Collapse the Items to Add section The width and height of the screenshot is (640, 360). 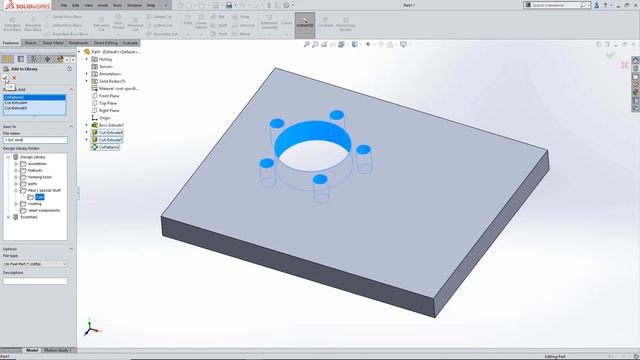click(x=71, y=89)
